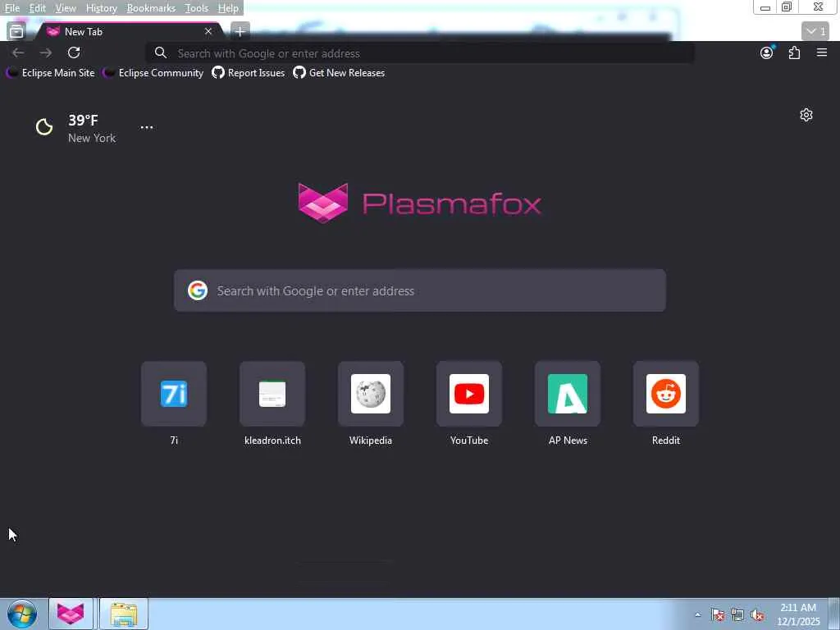
Task: Expand the list all tabs dropdown
Action: pos(815,32)
